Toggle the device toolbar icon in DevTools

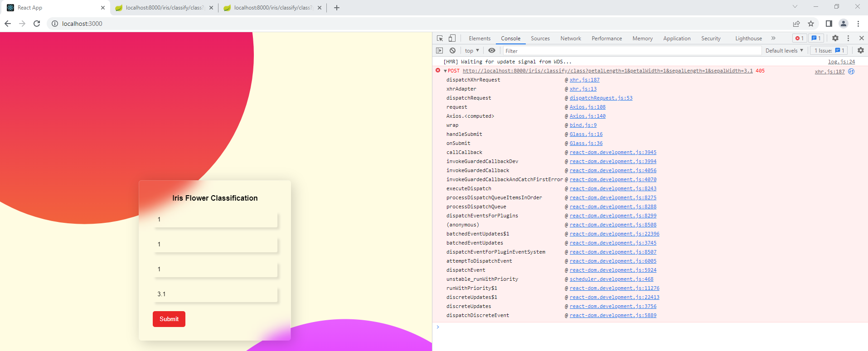[x=452, y=38]
